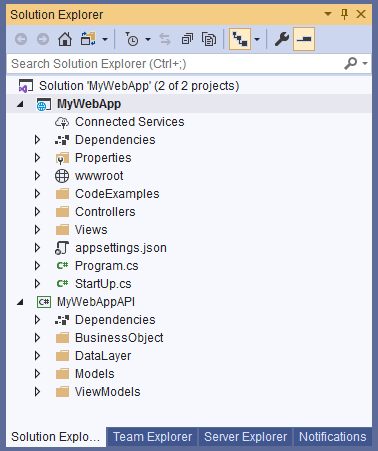378x451 pixels.
Task: Open Properties wrench icon
Action: point(282,39)
